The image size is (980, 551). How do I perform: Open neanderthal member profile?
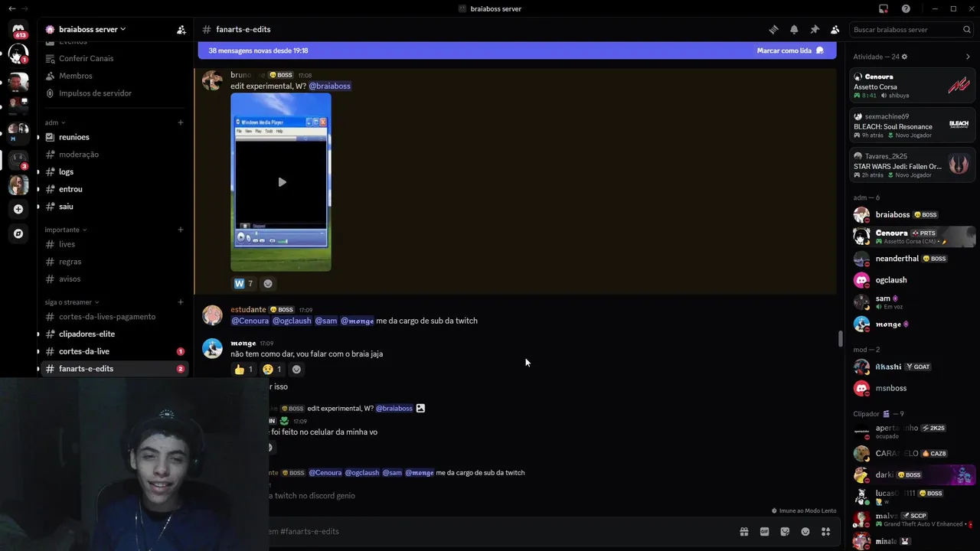coord(913,259)
